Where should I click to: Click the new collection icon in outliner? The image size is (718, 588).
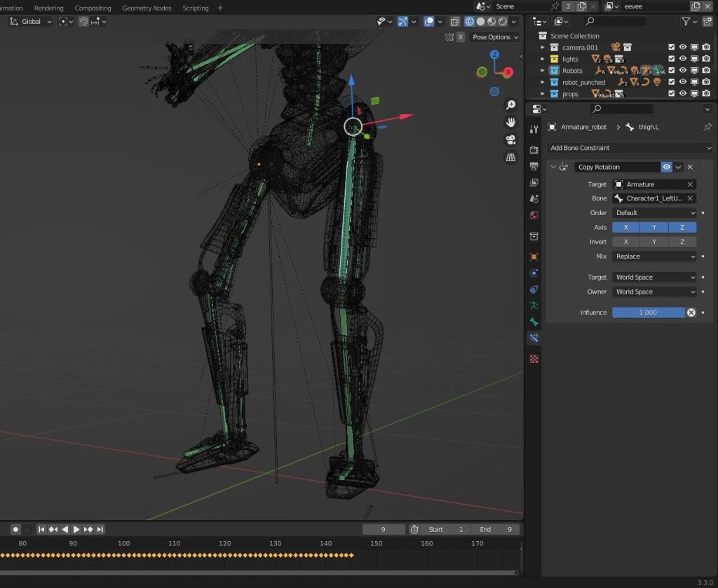tap(707, 22)
